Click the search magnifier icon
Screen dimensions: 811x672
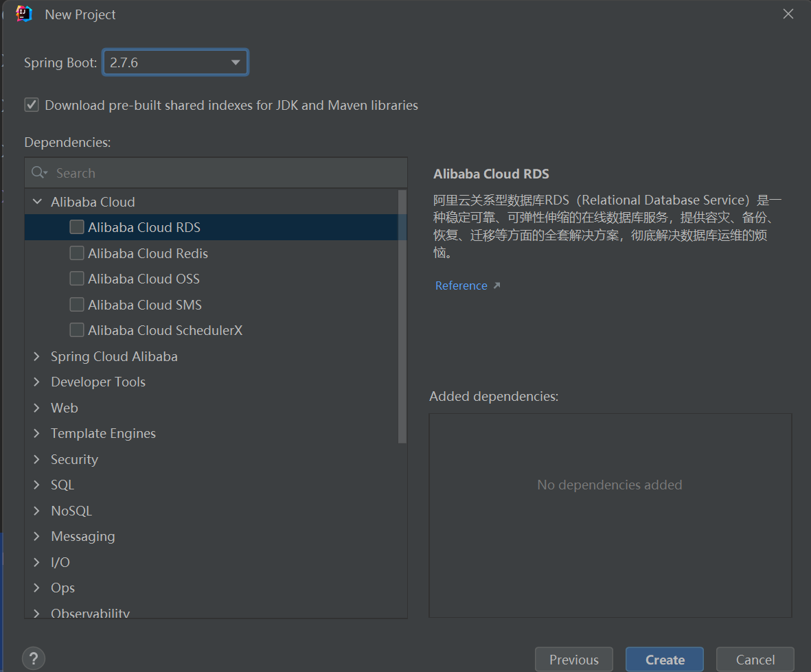(x=38, y=173)
